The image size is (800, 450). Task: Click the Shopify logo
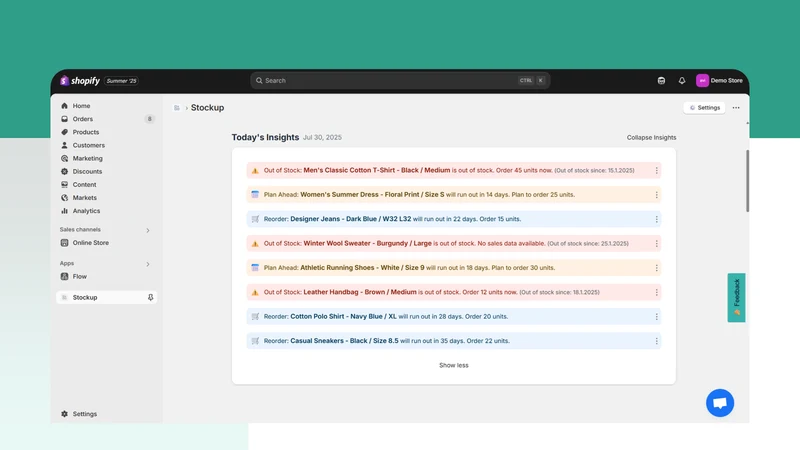pos(80,81)
